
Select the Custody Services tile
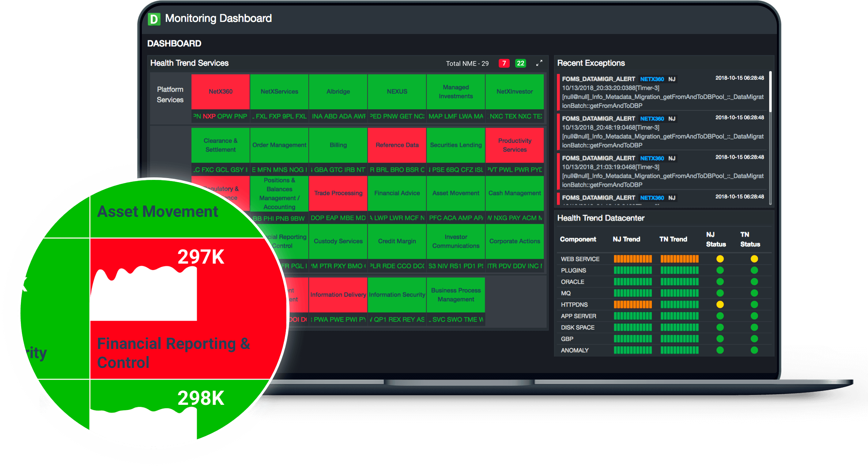point(338,241)
